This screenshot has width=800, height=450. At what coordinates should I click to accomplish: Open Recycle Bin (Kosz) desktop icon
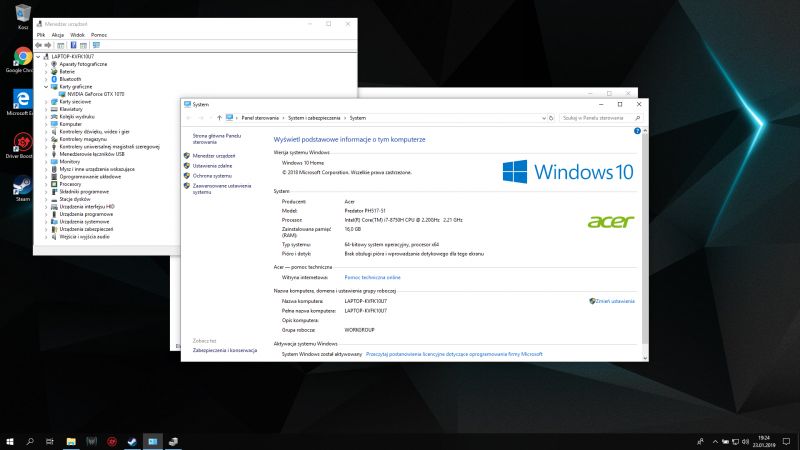click(22, 16)
